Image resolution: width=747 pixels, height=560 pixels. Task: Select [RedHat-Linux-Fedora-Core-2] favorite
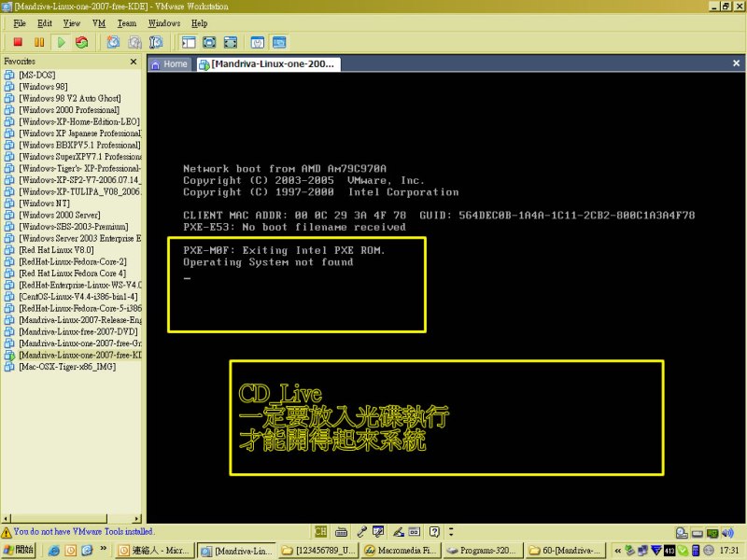[65, 261]
